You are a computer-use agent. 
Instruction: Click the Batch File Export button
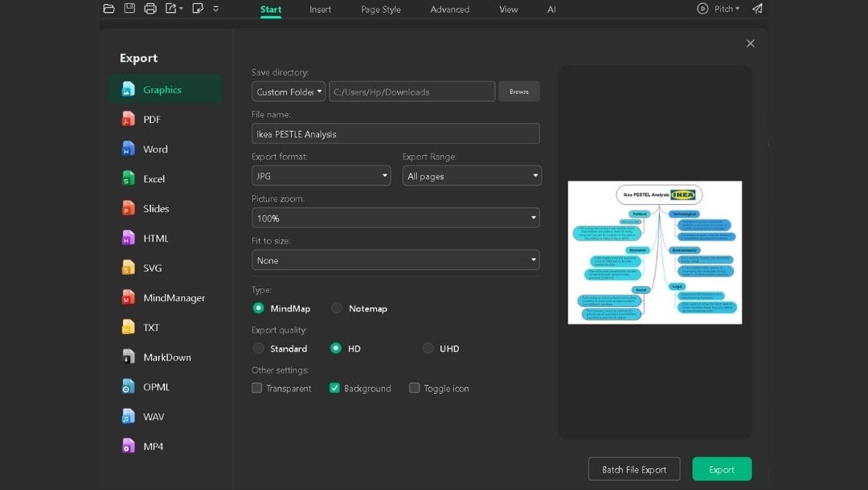coord(634,469)
